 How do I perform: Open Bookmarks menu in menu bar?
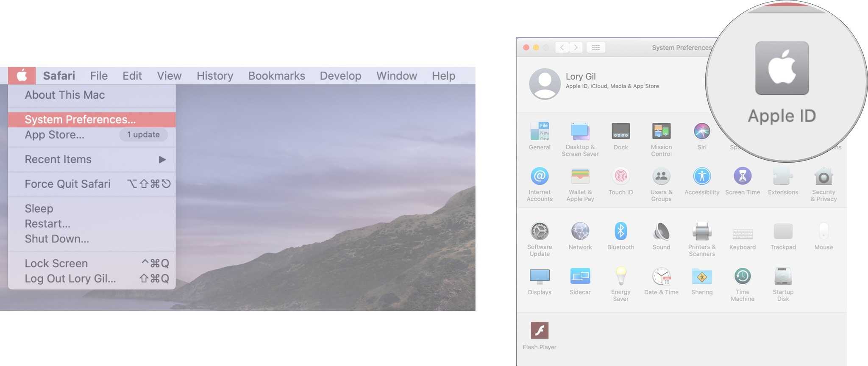[x=276, y=76]
